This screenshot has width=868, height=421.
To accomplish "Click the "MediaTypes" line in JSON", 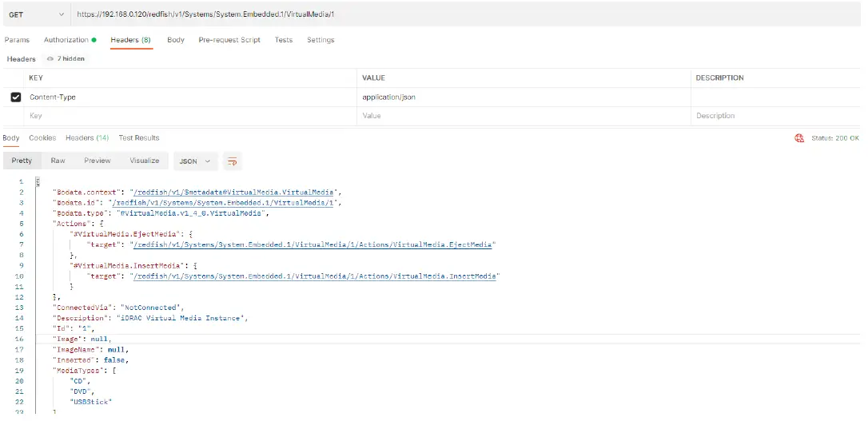I will (84, 370).
